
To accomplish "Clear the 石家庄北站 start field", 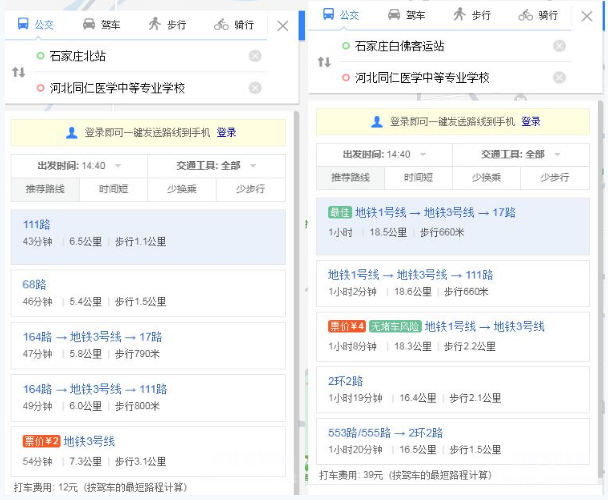I will tap(255, 56).
